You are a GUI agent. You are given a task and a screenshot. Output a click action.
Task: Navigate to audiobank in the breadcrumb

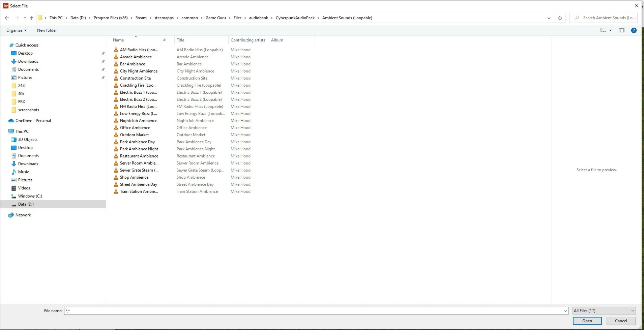pos(259,18)
